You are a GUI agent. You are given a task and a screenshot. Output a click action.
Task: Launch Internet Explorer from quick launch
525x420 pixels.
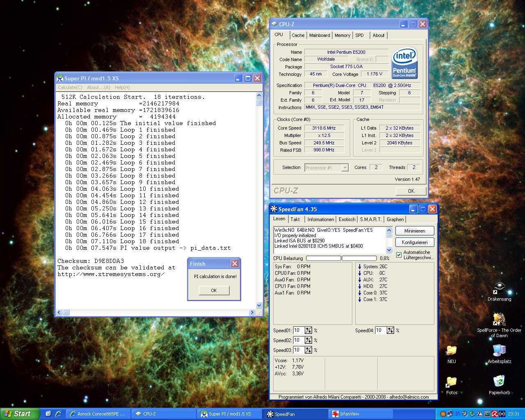click(x=58, y=414)
